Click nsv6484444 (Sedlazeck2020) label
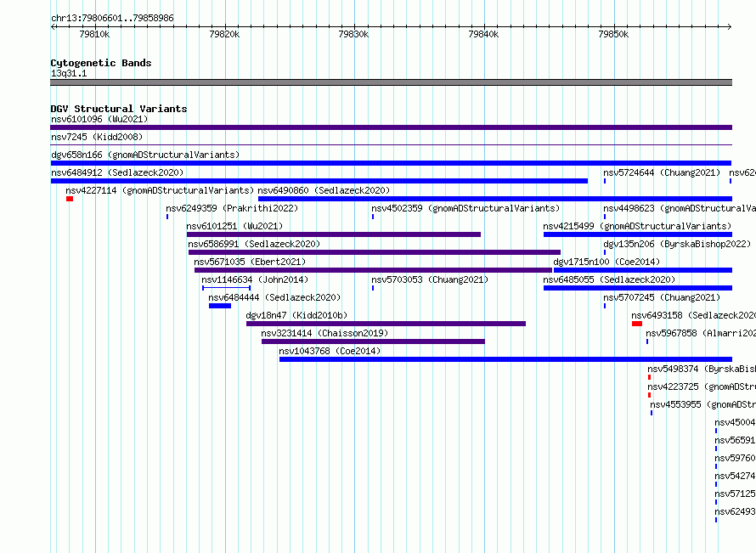 [x=275, y=297]
